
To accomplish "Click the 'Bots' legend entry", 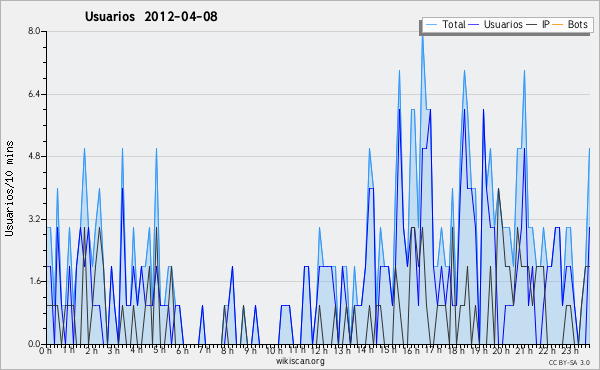I will (x=577, y=24).
